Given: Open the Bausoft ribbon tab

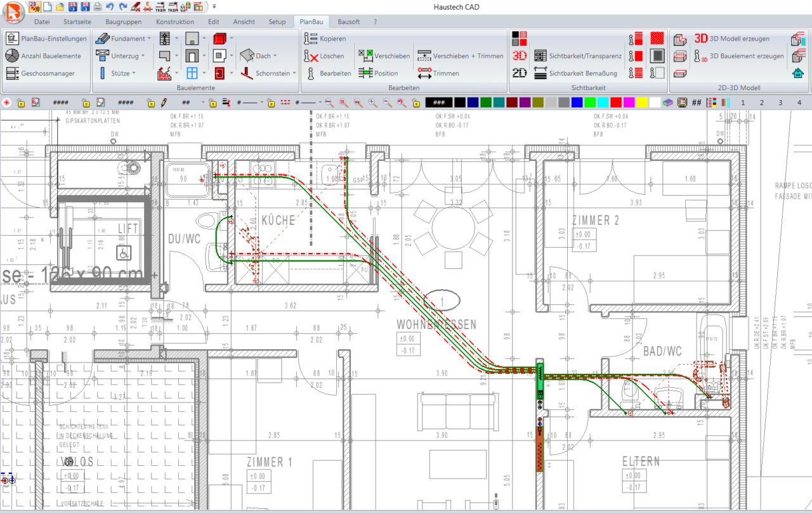Looking at the screenshot, I should tap(348, 22).
